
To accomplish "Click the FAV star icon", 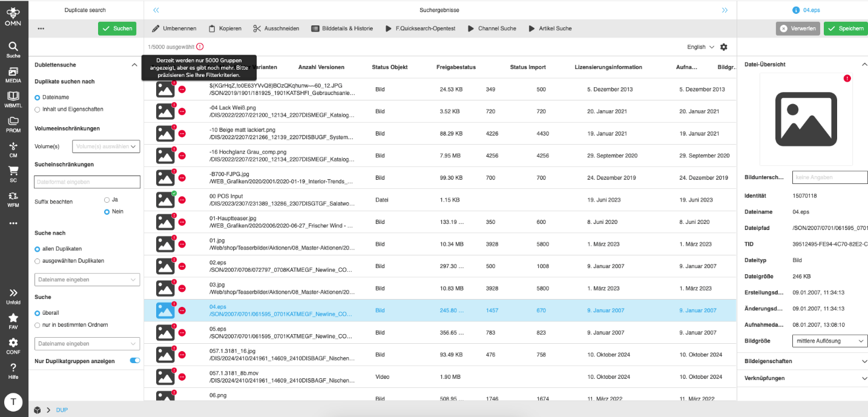I will 13,320.
